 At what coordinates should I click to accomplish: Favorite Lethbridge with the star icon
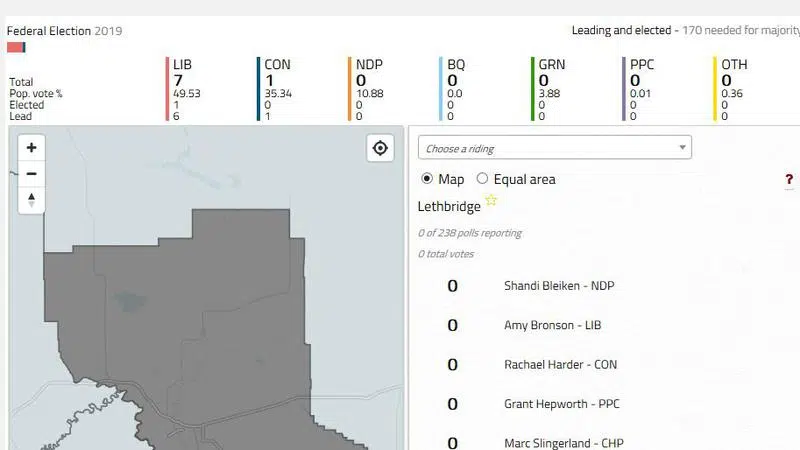click(491, 201)
